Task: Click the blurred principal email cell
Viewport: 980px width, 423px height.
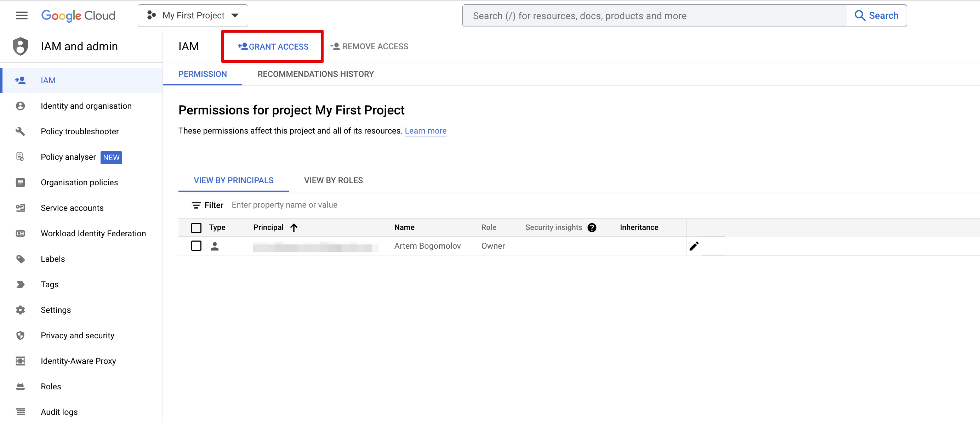Action: coord(316,247)
